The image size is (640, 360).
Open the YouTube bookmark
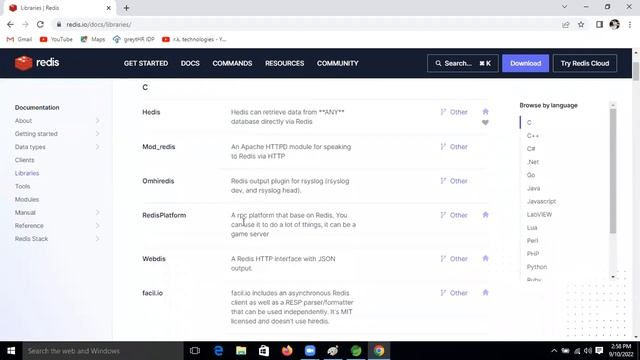56,39
